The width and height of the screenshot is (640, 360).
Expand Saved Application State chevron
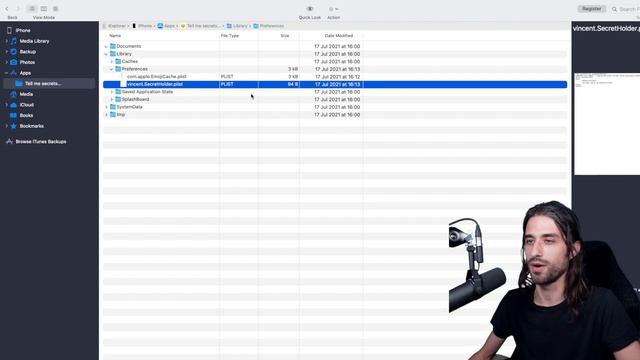112,92
